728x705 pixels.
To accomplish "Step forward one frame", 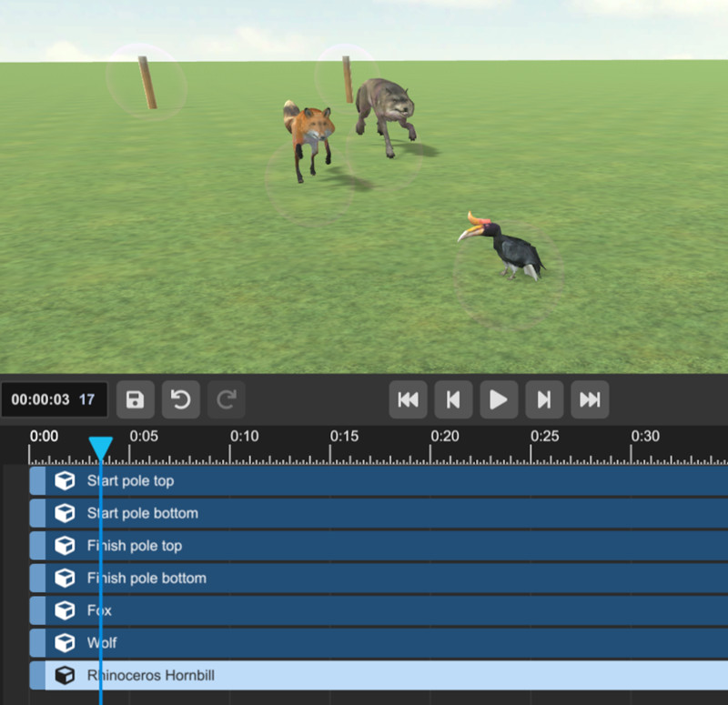I will (x=544, y=399).
